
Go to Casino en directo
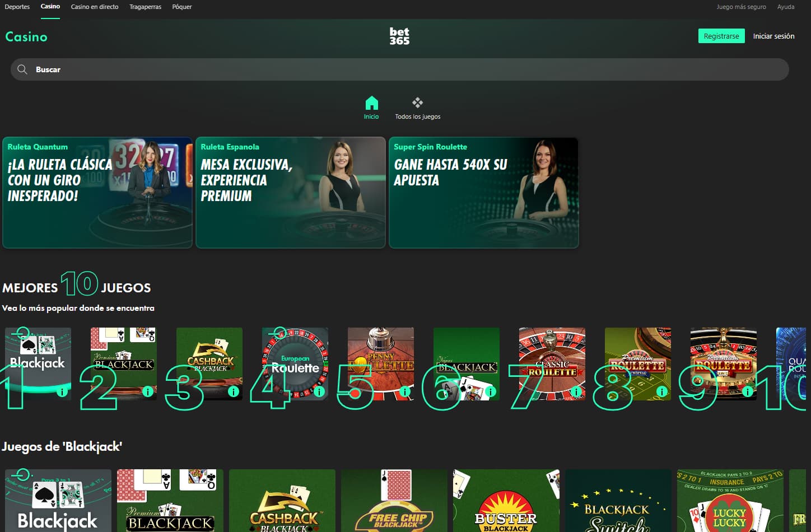coord(94,7)
